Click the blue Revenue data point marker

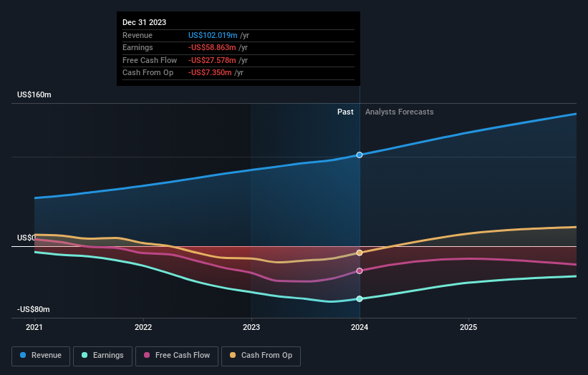coord(360,155)
